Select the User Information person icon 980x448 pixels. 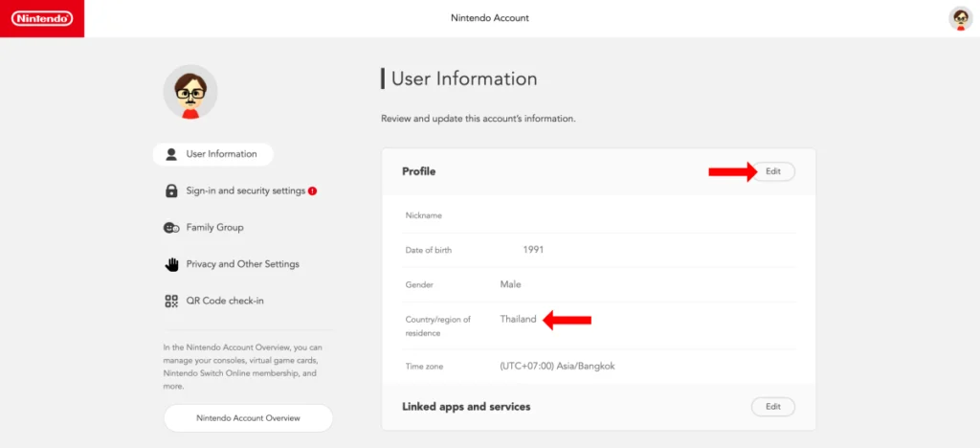[171, 154]
